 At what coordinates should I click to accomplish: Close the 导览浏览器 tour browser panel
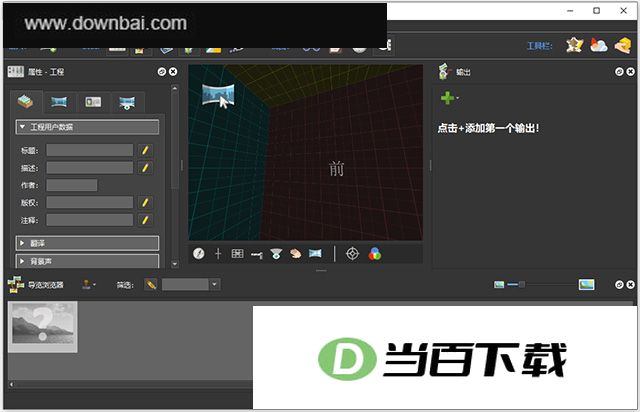[631, 285]
